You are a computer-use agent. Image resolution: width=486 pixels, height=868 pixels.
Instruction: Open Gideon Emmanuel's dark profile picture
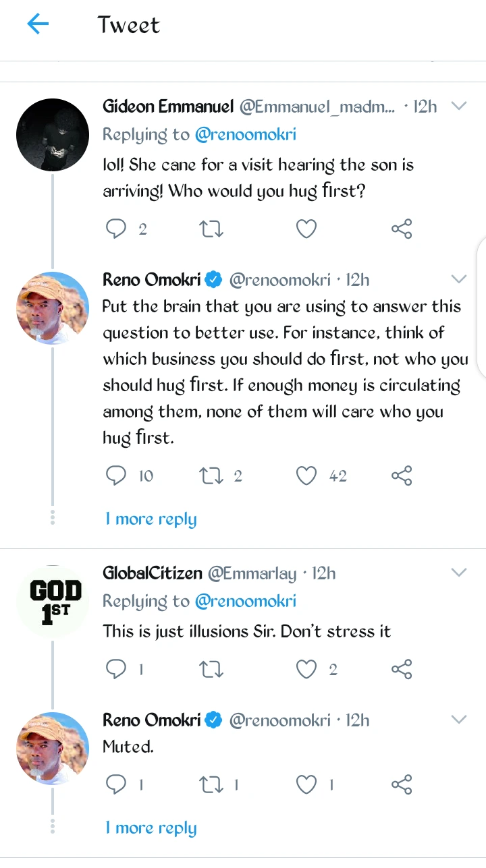coord(53,135)
